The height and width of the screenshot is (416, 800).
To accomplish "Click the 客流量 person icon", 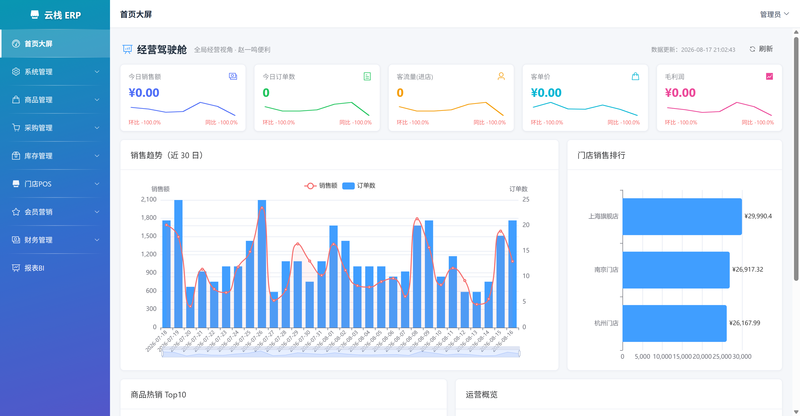I will click(x=501, y=77).
